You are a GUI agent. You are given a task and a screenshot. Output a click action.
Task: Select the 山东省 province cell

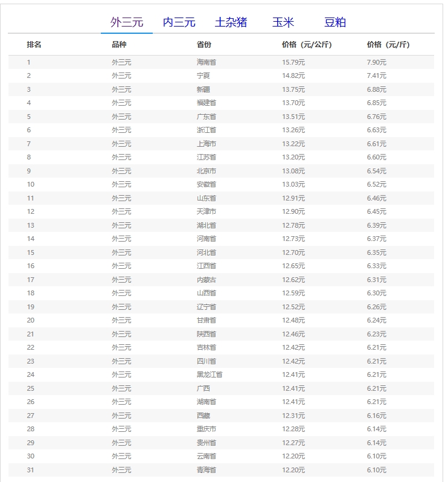click(206, 198)
